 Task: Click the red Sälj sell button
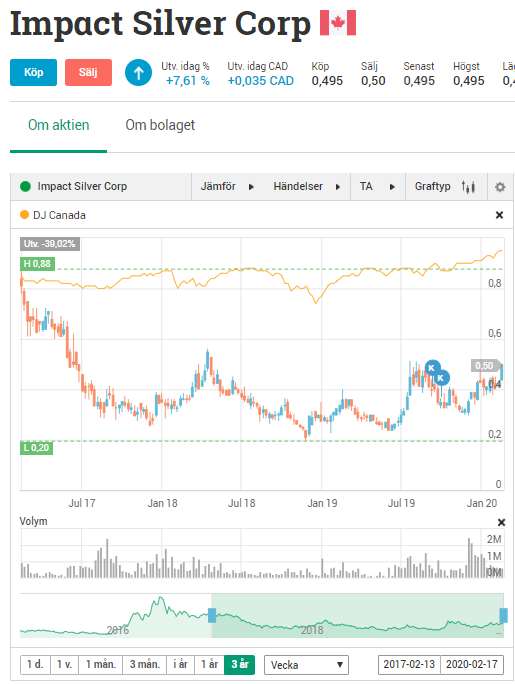pyautogui.click(x=89, y=72)
